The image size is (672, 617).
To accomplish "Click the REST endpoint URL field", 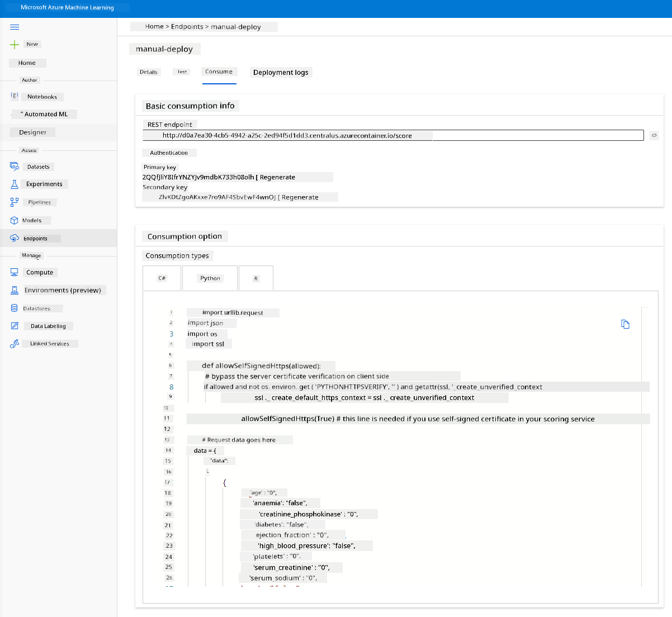I will click(x=393, y=135).
